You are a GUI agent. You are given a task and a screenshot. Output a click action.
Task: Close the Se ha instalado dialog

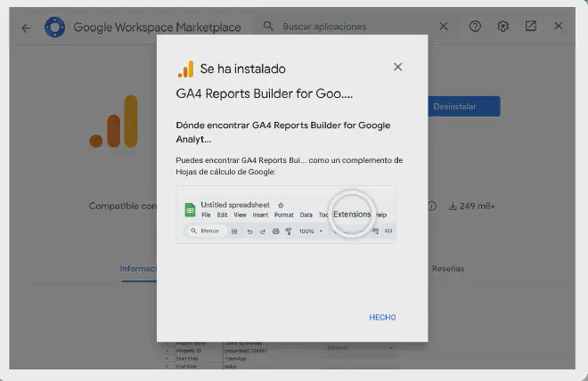[398, 67]
